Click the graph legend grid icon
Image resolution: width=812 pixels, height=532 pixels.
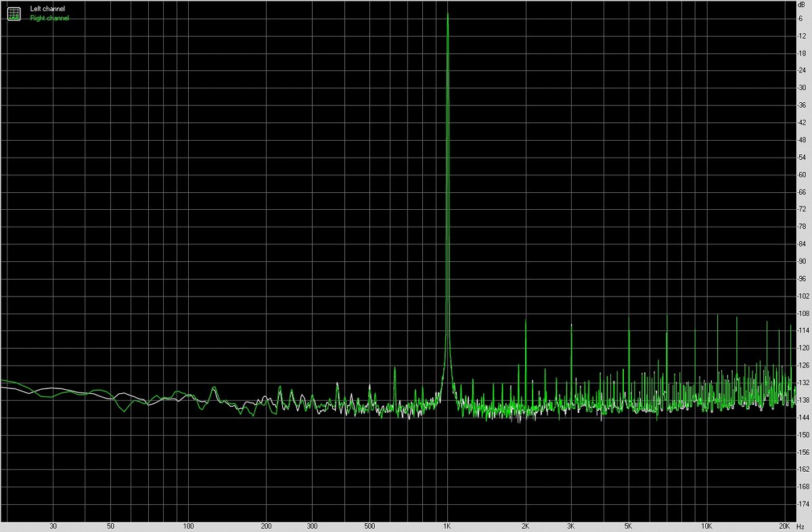click(14, 14)
